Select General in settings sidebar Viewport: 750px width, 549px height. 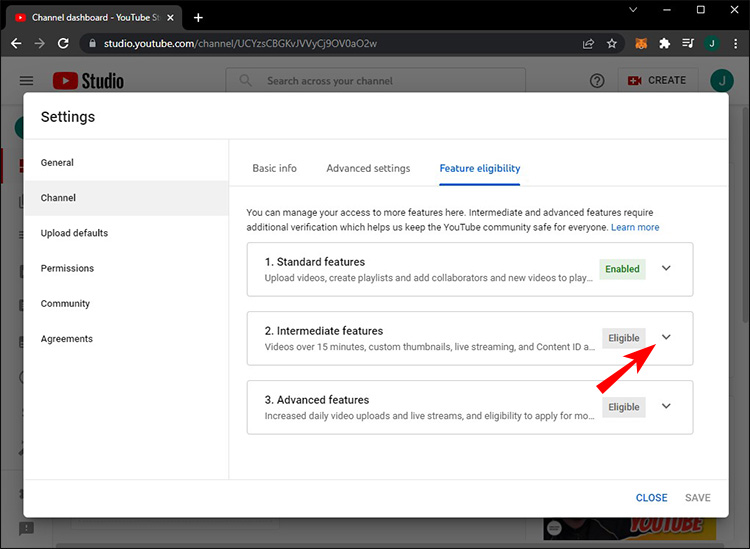[x=126, y=163]
